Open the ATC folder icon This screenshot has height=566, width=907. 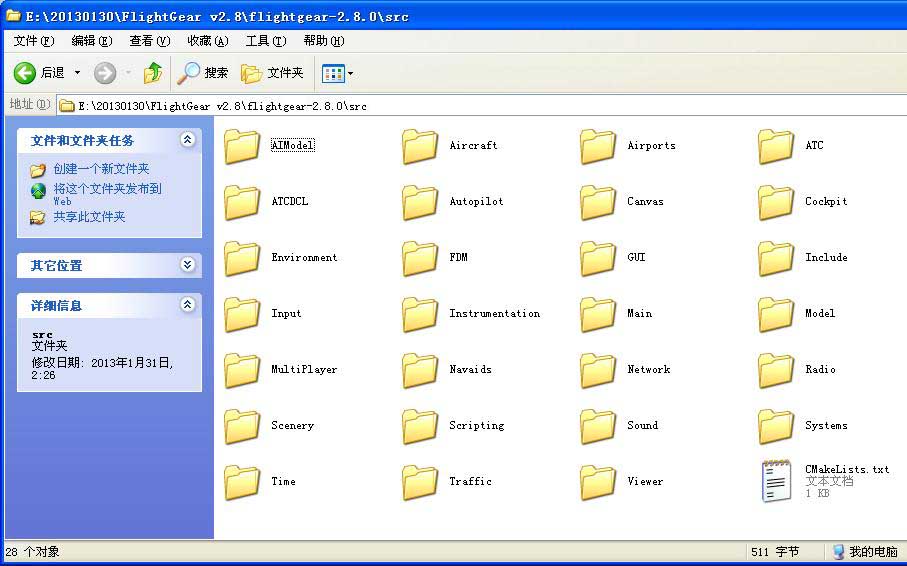[x=776, y=146]
